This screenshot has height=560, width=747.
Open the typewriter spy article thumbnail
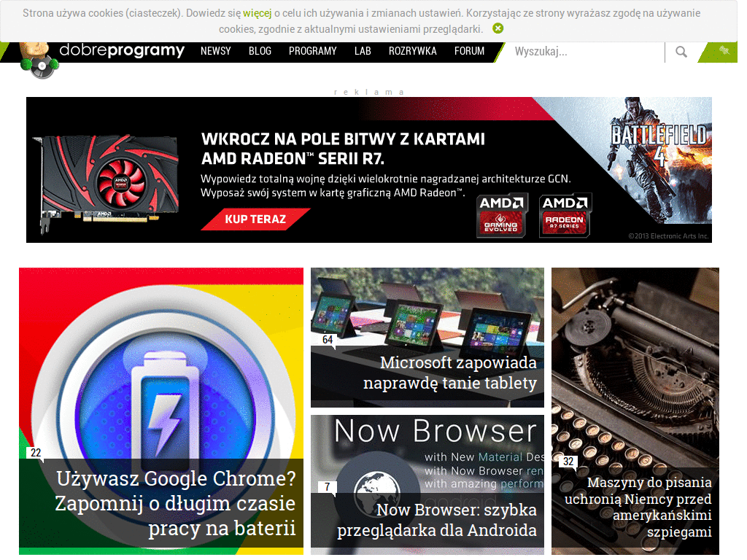(x=635, y=365)
